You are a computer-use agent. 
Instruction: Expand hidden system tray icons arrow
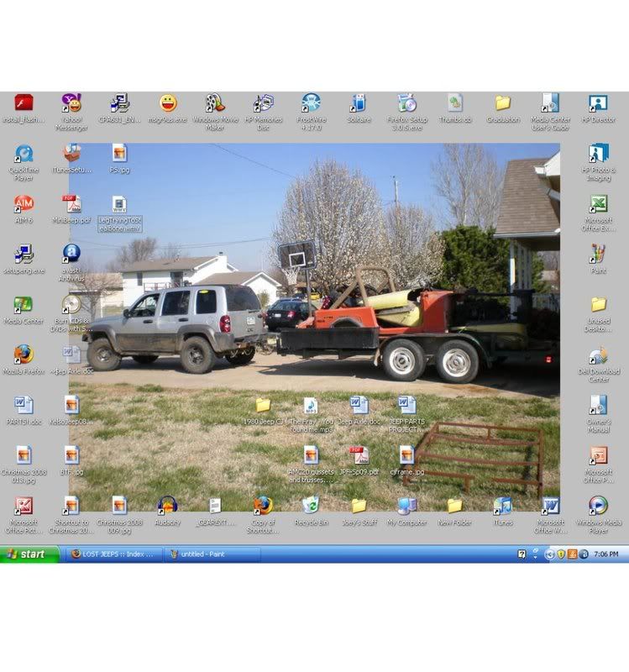coord(549,554)
